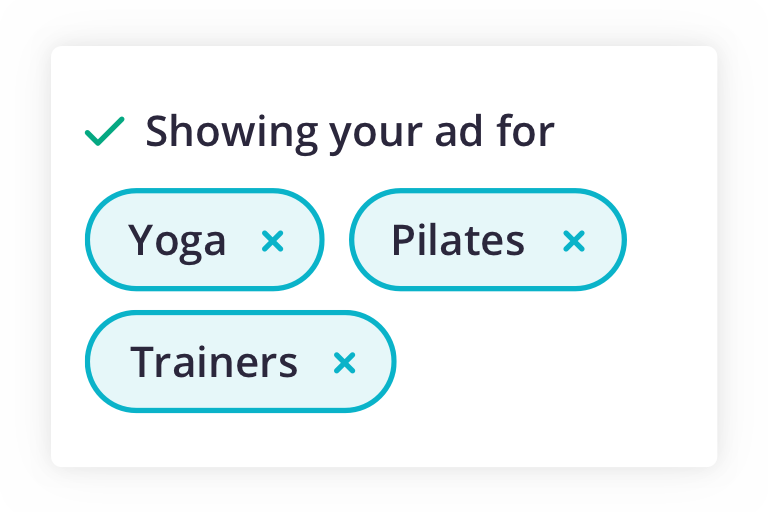Image resolution: width=768 pixels, height=512 pixels.
Task: Dismiss the Trainers keyword
Action: click(x=344, y=363)
